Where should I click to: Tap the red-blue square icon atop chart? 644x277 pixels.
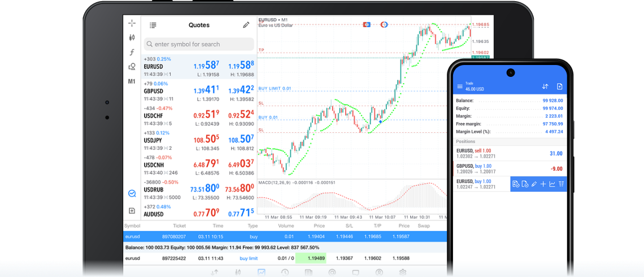pyautogui.click(x=367, y=25)
